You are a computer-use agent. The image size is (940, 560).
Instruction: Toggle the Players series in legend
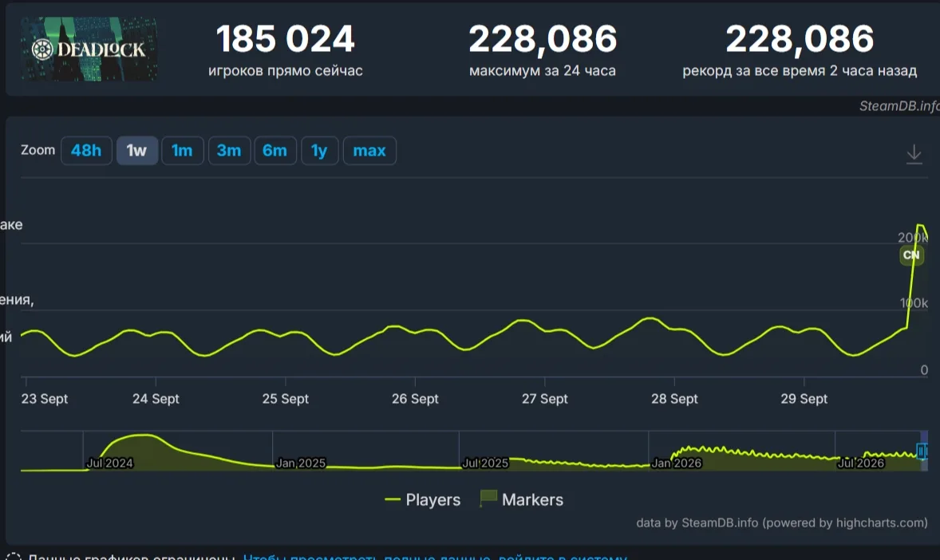423,499
